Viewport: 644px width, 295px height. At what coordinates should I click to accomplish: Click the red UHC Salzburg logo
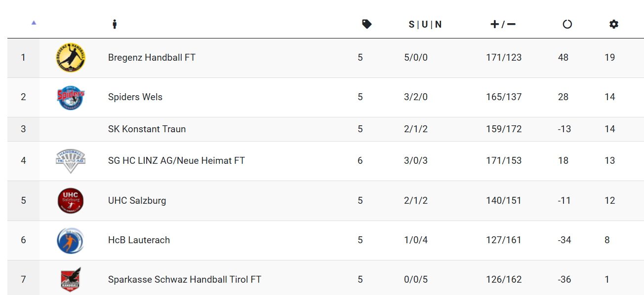tap(71, 201)
